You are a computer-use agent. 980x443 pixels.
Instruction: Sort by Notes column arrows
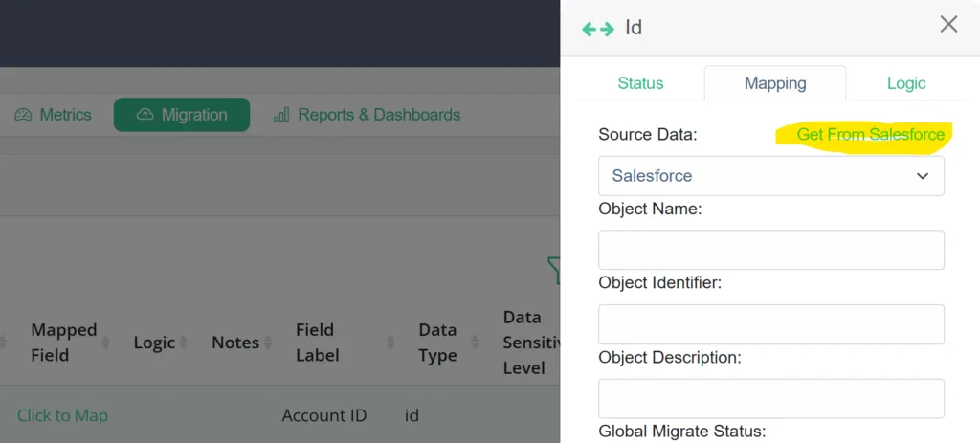tap(268, 343)
